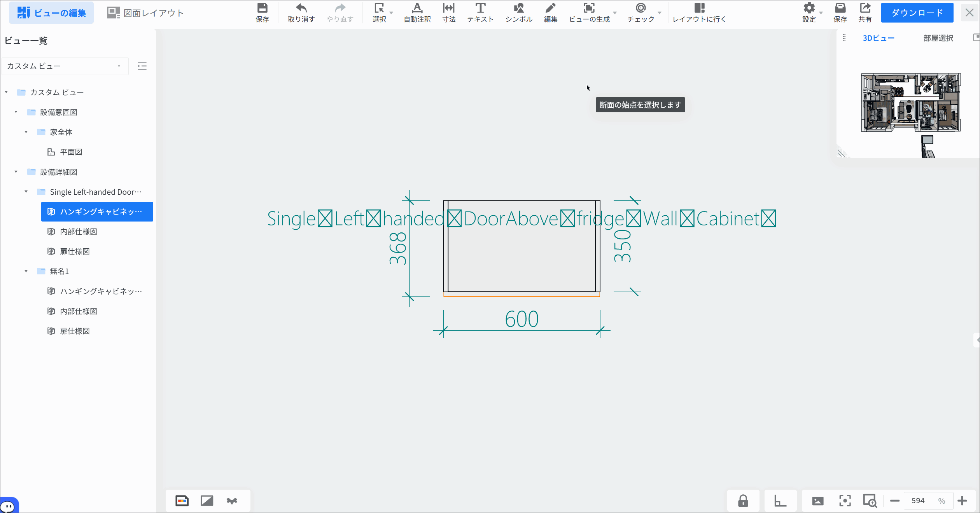
Task: Open 扉仕様図 under 無名1
Action: click(75, 331)
